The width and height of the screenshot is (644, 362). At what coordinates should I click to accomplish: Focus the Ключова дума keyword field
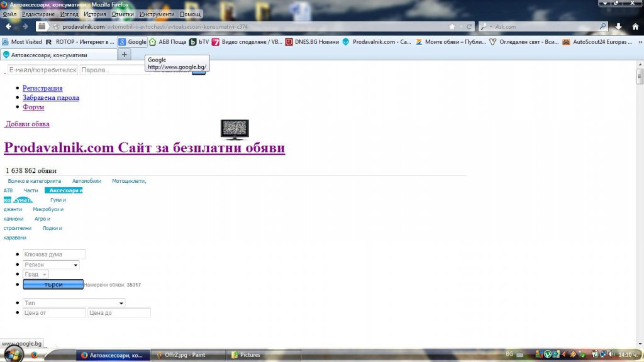(54, 255)
